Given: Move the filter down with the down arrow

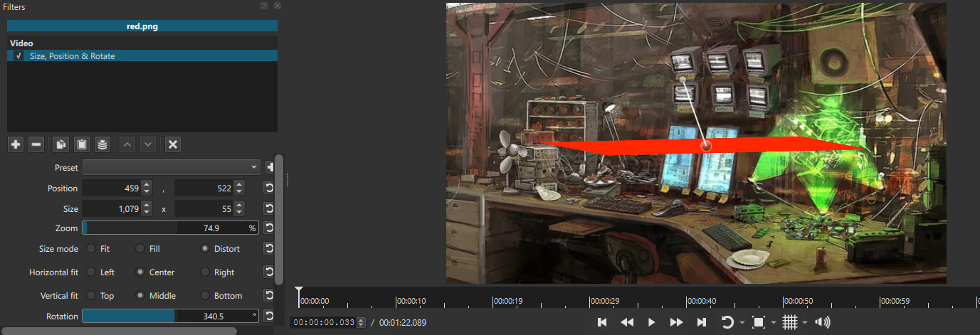Looking at the screenshot, I should 148,144.
